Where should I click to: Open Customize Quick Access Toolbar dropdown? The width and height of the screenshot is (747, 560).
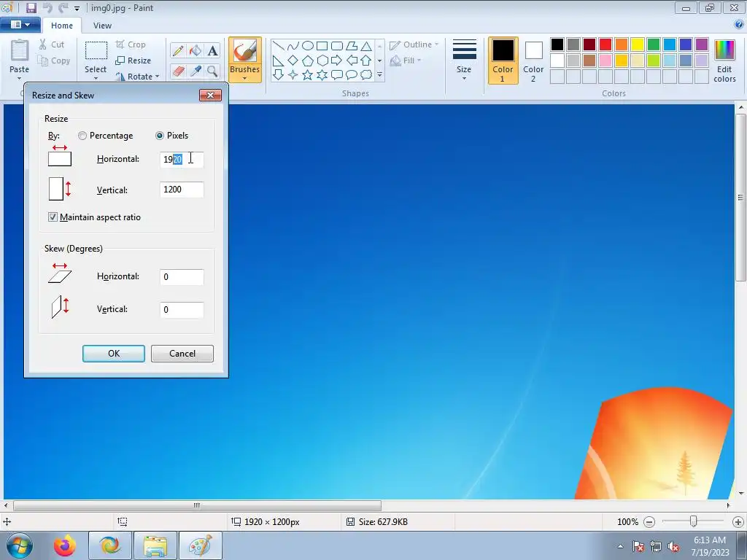click(77, 9)
